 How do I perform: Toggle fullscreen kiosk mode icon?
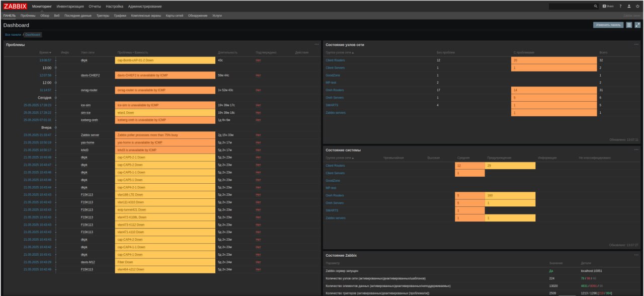(637, 25)
